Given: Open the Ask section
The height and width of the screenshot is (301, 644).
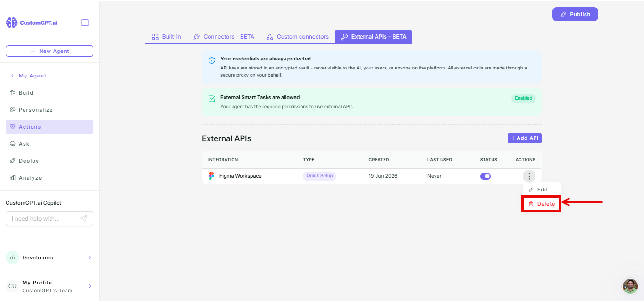Looking at the screenshot, I should click(50, 144).
